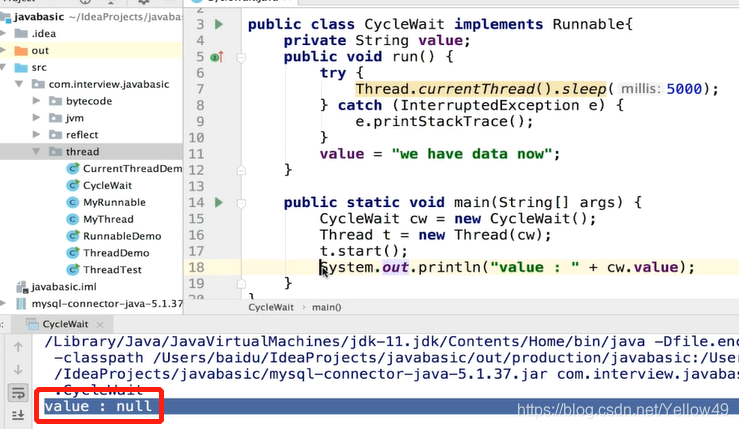Click scroll to end console icon
The height and width of the screenshot is (429, 739).
(x=18, y=415)
